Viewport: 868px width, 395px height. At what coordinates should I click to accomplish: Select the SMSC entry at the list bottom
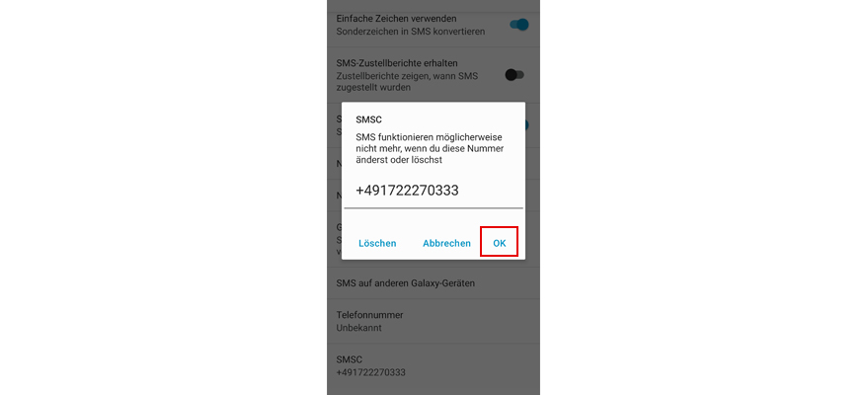pos(434,366)
